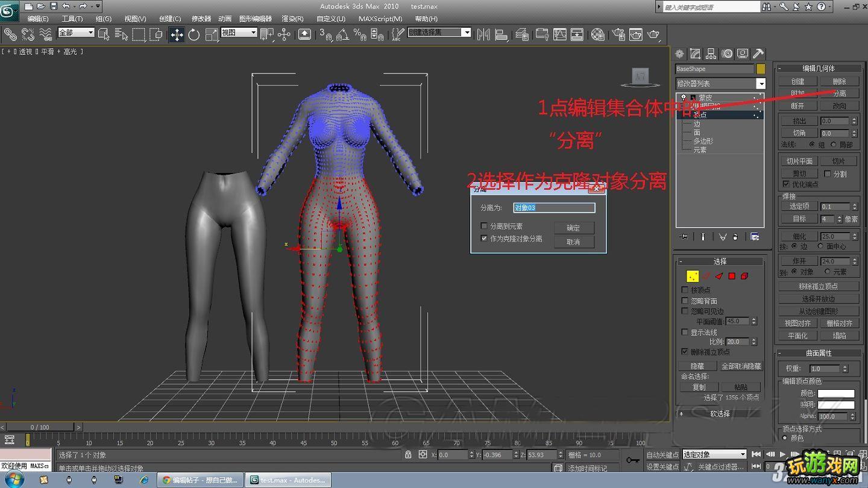This screenshot has width=868, height=488.
Task: Open the Hierarchy command panel tab
Action: pos(711,54)
